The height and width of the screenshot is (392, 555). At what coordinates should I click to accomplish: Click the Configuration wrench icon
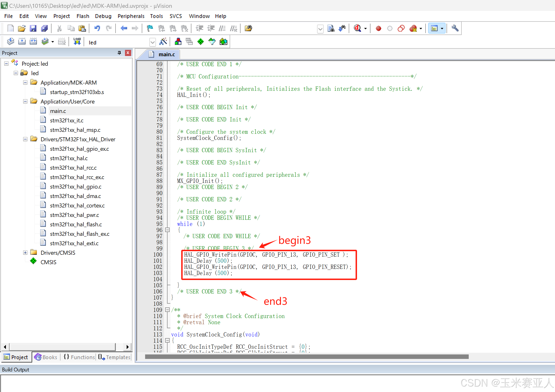(455, 29)
